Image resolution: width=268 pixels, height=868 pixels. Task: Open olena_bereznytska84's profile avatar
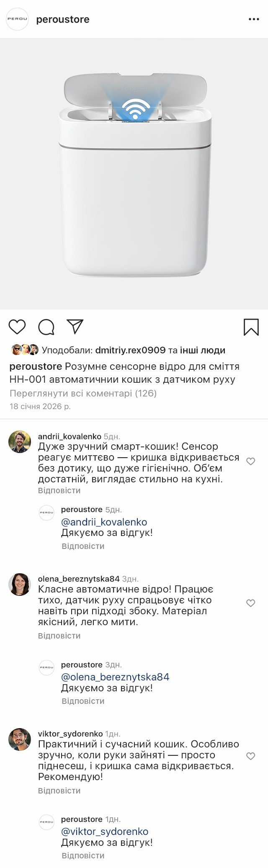20,584
